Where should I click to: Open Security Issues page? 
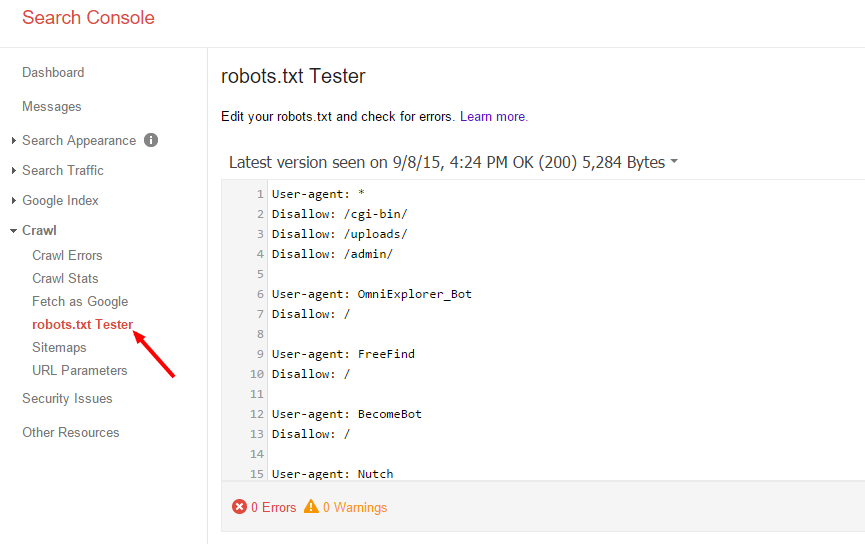click(x=67, y=398)
